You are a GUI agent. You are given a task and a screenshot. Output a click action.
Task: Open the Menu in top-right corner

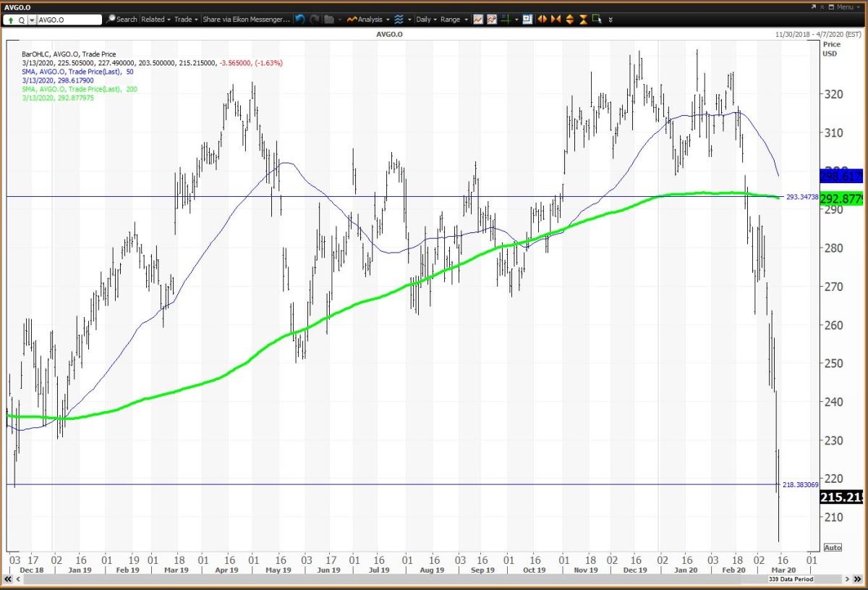tap(844, 7)
